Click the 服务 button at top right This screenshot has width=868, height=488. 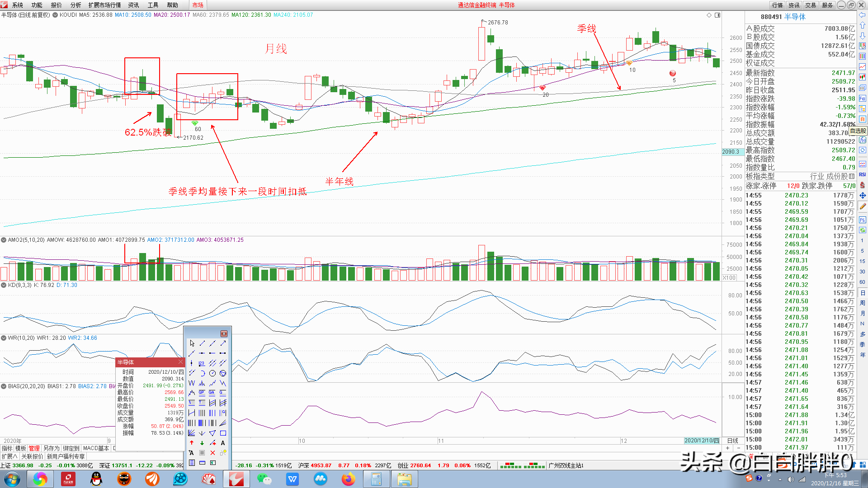point(827,5)
